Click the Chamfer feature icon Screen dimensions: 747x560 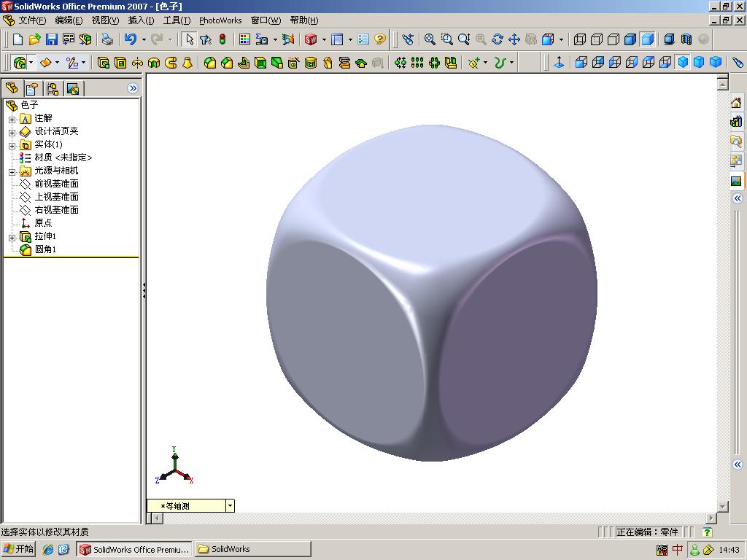click(x=227, y=63)
